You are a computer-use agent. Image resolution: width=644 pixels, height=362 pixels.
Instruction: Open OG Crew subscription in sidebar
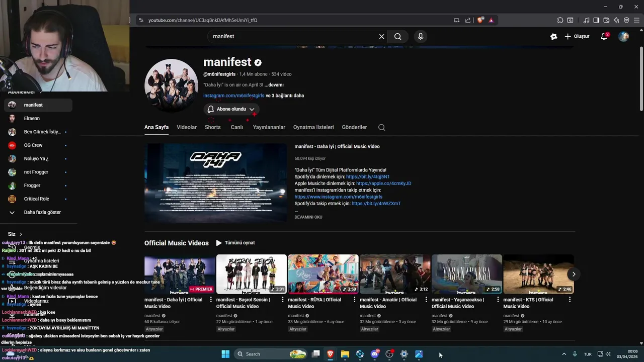[x=38, y=145]
